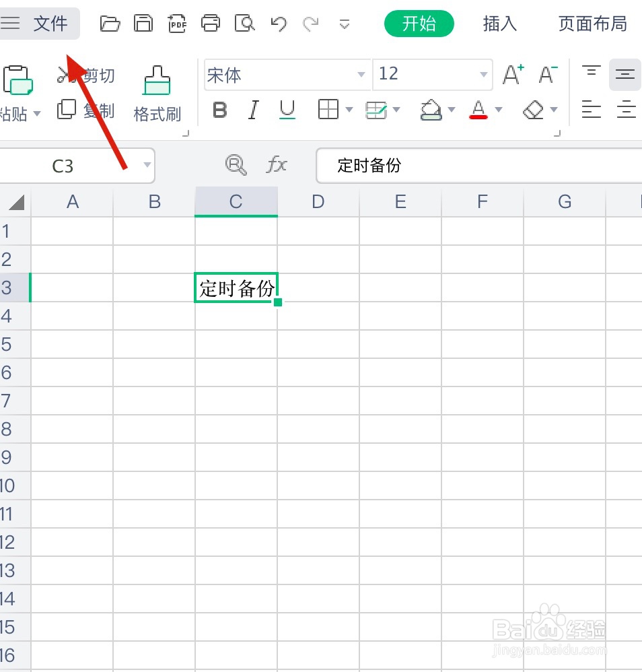Select column C header
Screen dimensions: 642x672
[236, 201]
